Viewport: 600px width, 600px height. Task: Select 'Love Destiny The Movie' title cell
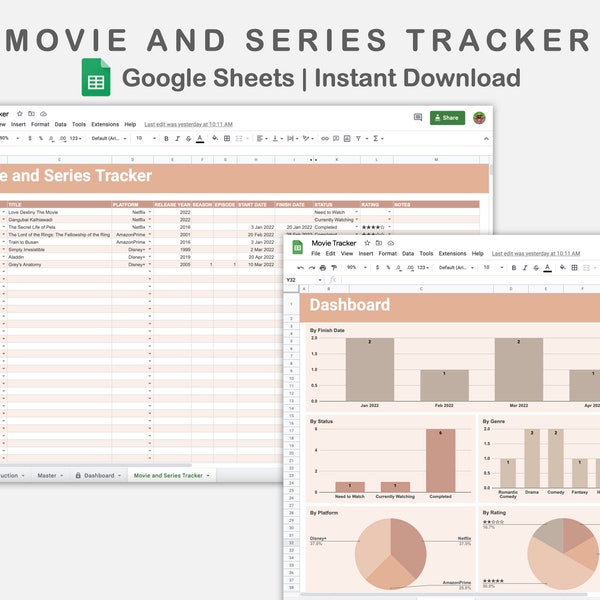point(59,212)
